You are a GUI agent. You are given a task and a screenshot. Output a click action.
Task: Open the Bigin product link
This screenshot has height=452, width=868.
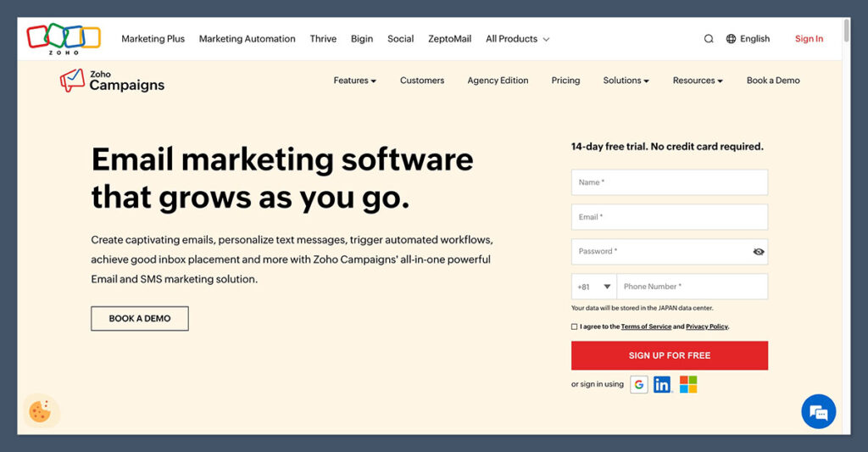tap(361, 39)
